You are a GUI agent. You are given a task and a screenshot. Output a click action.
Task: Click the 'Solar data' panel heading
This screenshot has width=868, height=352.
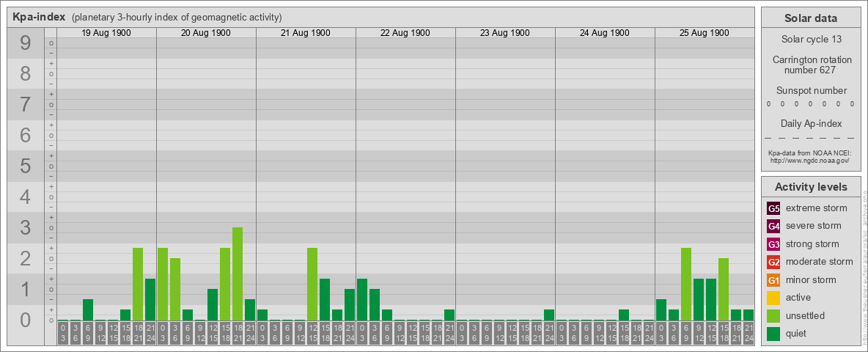(811, 18)
